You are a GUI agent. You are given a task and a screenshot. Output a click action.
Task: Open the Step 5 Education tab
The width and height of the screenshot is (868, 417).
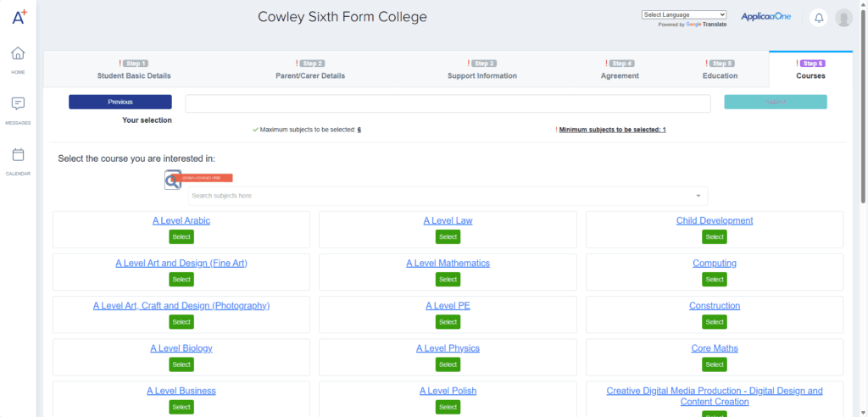[720, 69]
